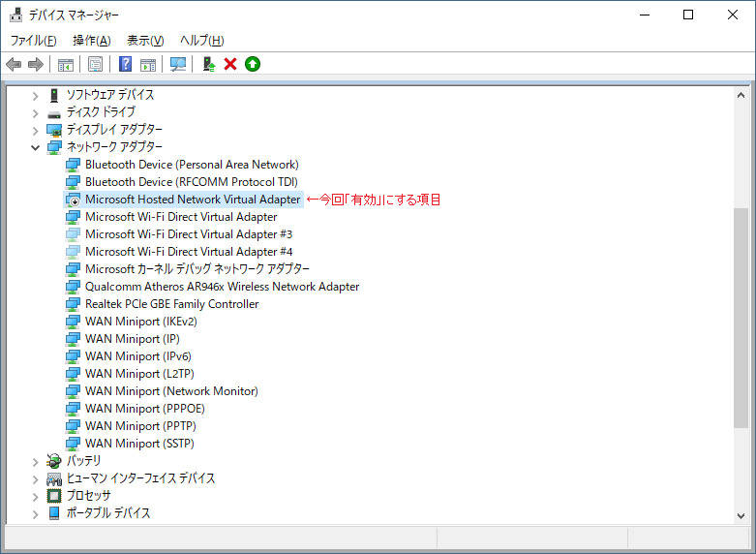This screenshot has height=554, width=756.
Task: Select Microsoft Hosted Network Virtual Adapter
Action: (x=193, y=200)
